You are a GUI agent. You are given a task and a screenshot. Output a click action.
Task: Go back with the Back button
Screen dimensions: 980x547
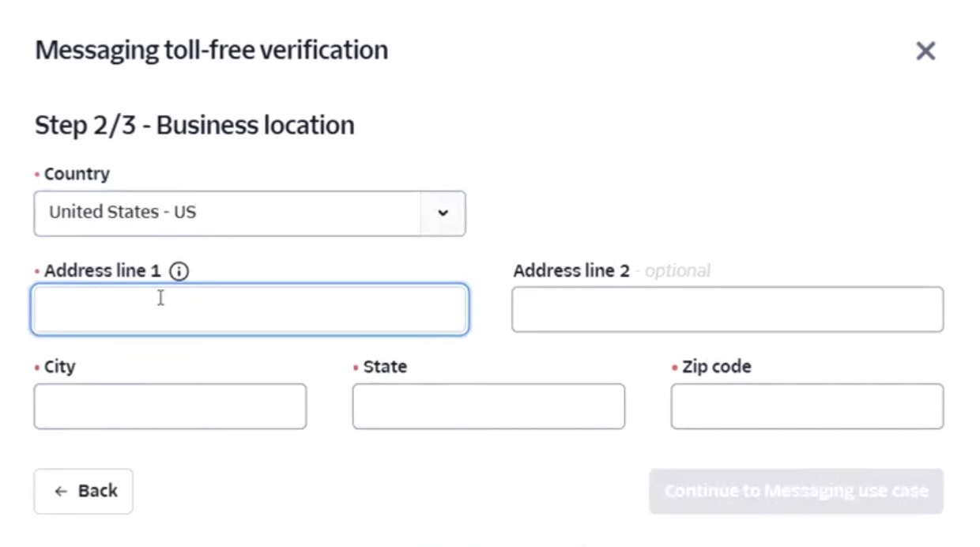(x=84, y=492)
